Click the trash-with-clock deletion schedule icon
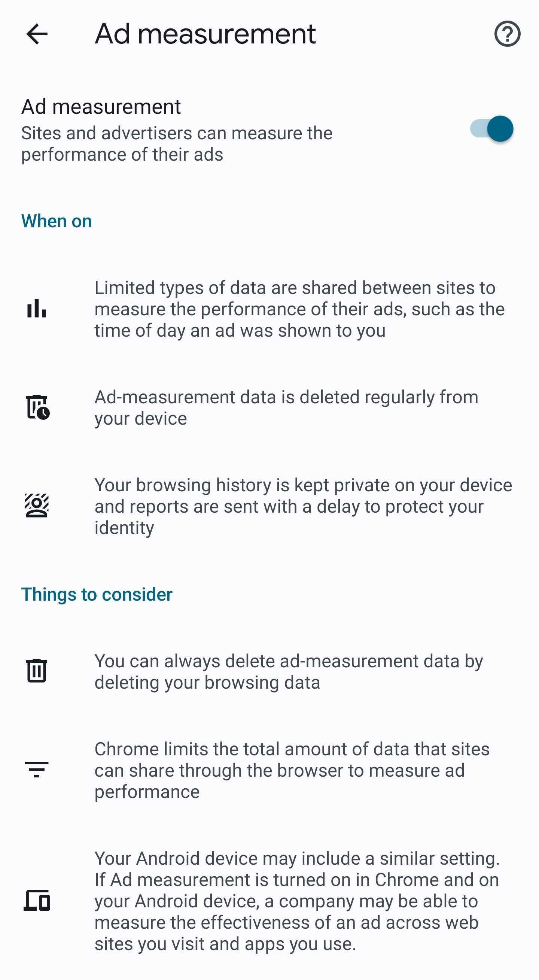 click(x=38, y=408)
